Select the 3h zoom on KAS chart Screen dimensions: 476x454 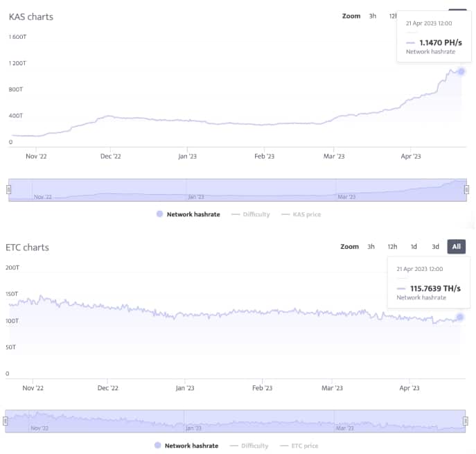click(373, 16)
